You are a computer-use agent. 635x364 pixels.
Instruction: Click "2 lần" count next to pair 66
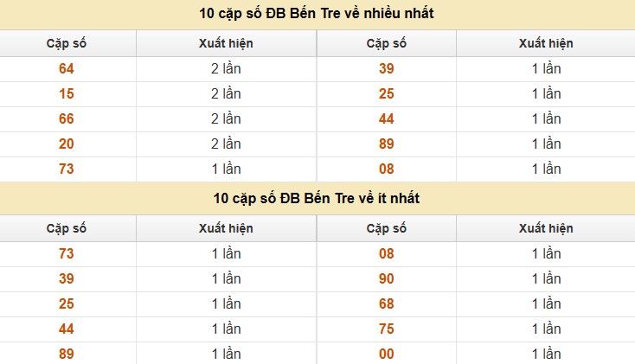pyautogui.click(x=226, y=119)
